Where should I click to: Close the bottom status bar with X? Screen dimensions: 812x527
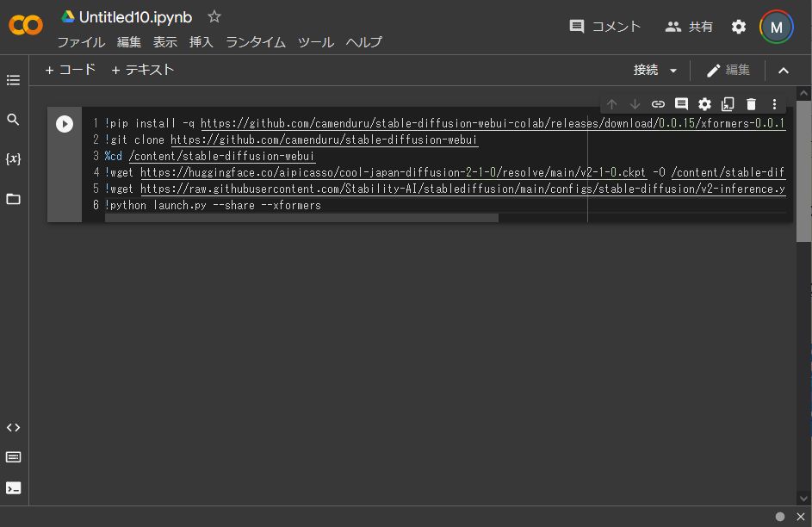[x=801, y=517]
